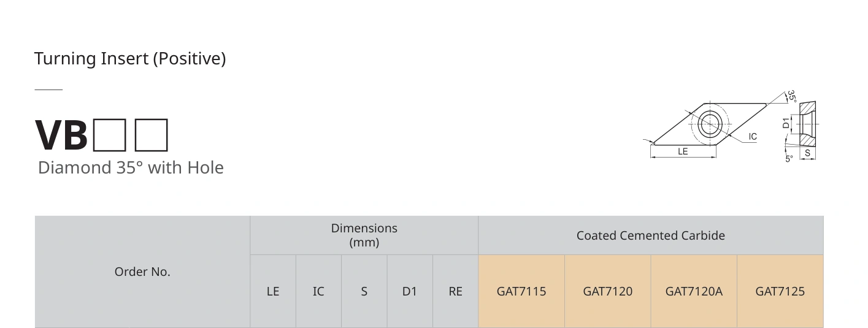Click the GAT7125 grade header cell

coord(780,291)
